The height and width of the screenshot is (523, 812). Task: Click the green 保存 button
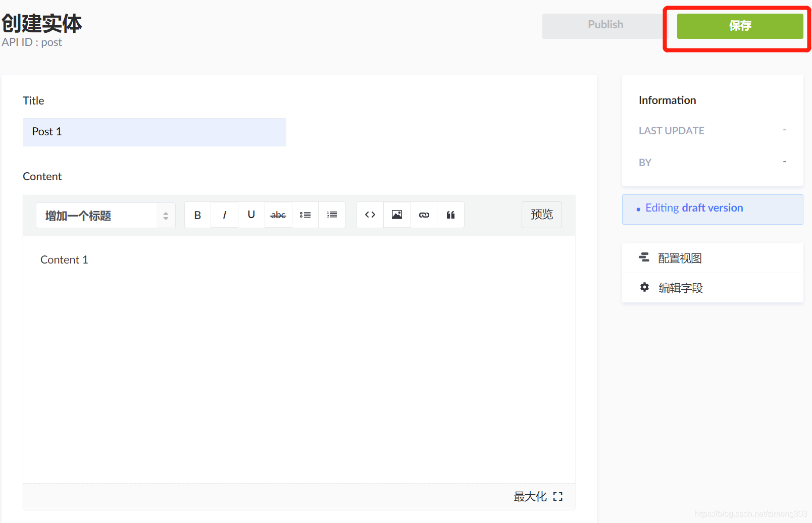tap(740, 26)
